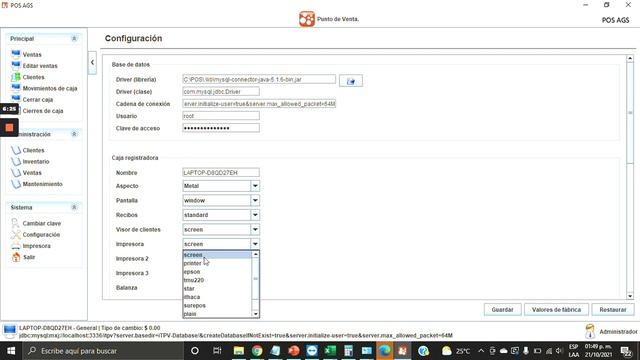Click the settings panel scroll down arrow
This screenshot has width=640, height=360.
(630, 296)
